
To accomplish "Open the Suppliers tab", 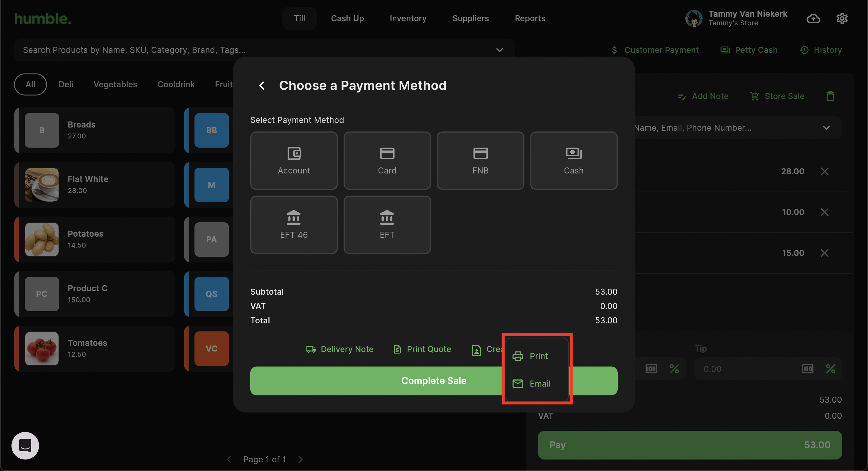I will (x=470, y=18).
